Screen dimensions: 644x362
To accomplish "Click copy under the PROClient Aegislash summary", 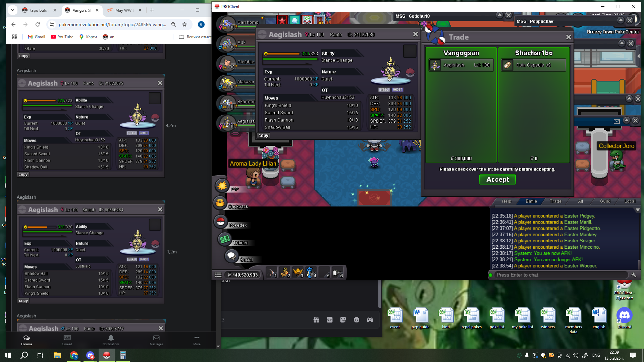I will click(263, 136).
